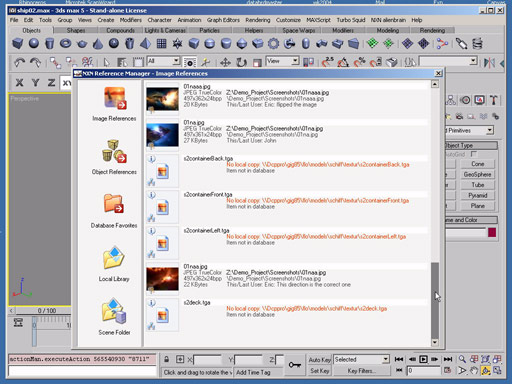This screenshot has width=512, height=384.
Task: Click the Play Animation button
Action: (423, 359)
